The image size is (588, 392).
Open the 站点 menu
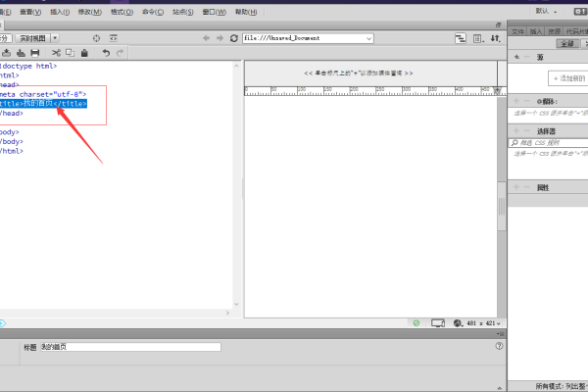pos(181,12)
